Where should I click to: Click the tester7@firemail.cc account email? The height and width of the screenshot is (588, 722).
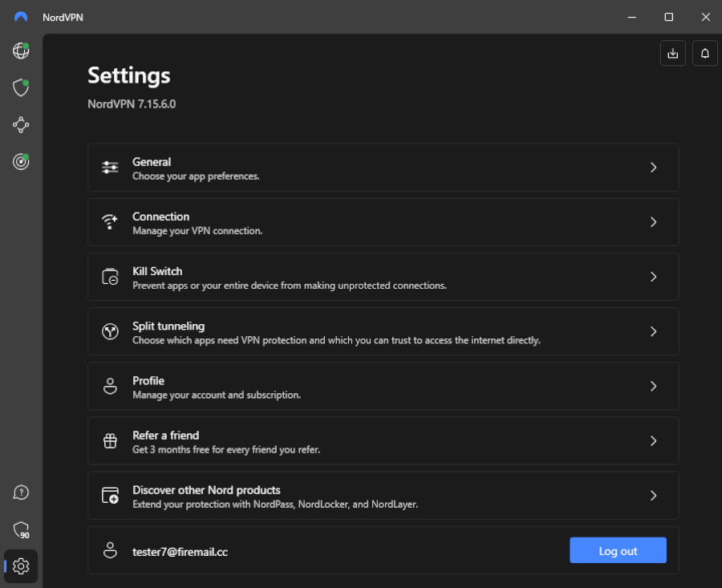coord(180,552)
